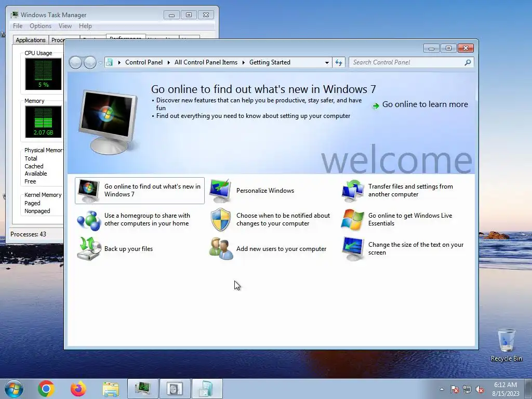Expand the address bar history dropdown

click(x=327, y=62)
